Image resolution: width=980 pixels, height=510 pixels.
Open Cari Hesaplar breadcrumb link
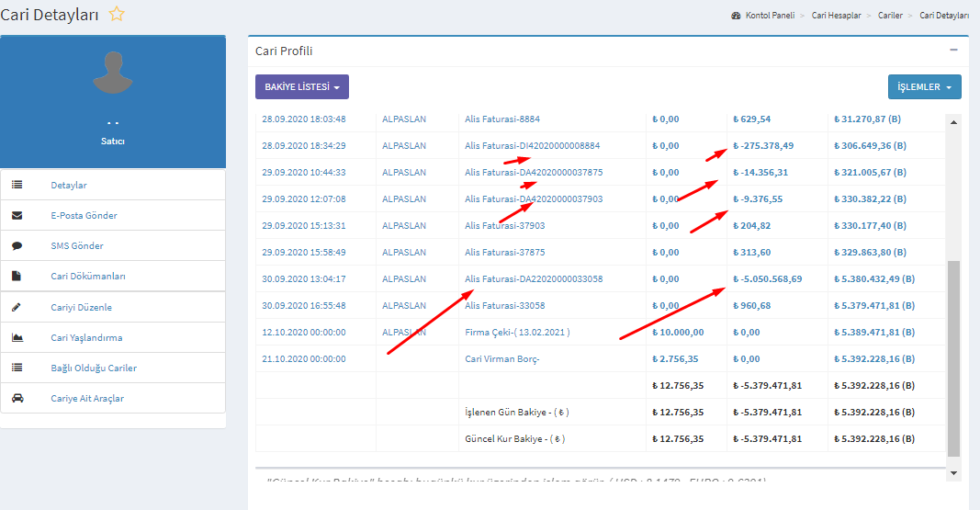click(x=836, y=16)
